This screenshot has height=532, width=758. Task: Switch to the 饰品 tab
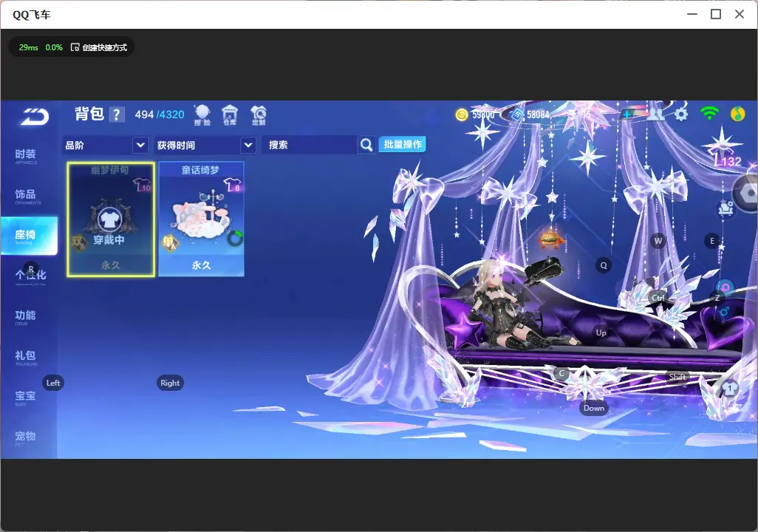click(x=26, y=196)
